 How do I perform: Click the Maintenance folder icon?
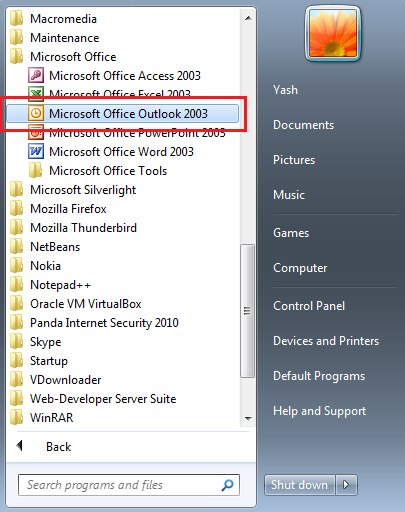[17, 38]
